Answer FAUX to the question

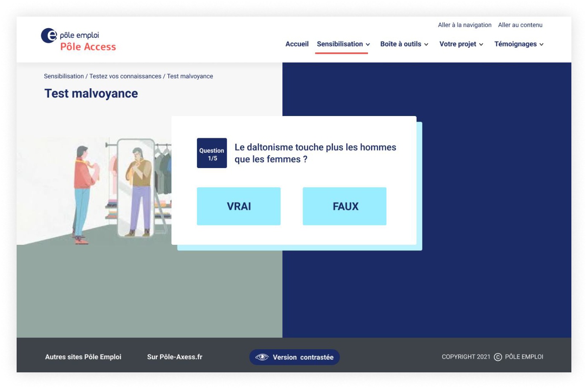tap(345, 206)
